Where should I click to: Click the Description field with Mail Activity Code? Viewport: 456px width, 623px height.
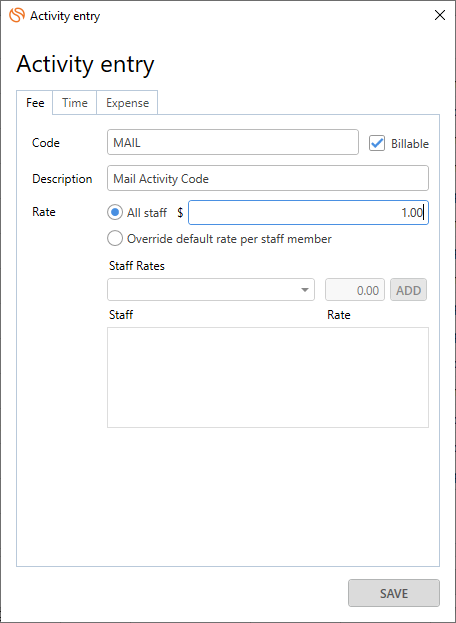[268, 178]
